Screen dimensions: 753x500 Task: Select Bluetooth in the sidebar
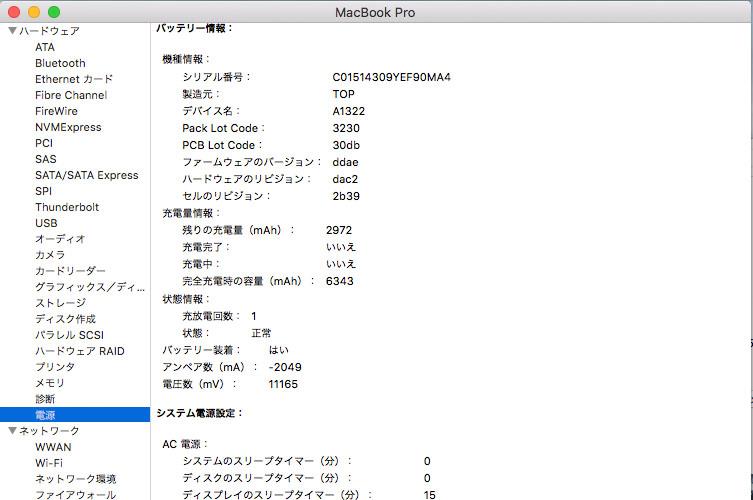[x=60, y=63]
